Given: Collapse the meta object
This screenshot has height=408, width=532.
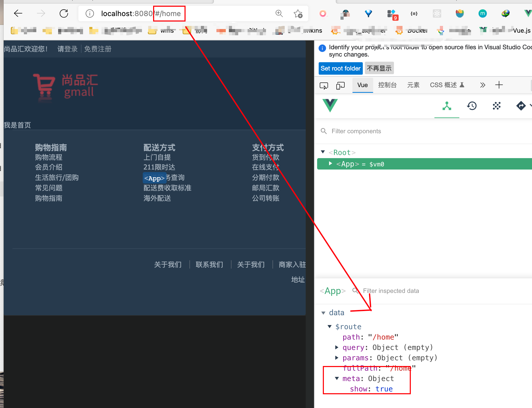Looking at the screenshot, I should (x=337, y=378).
